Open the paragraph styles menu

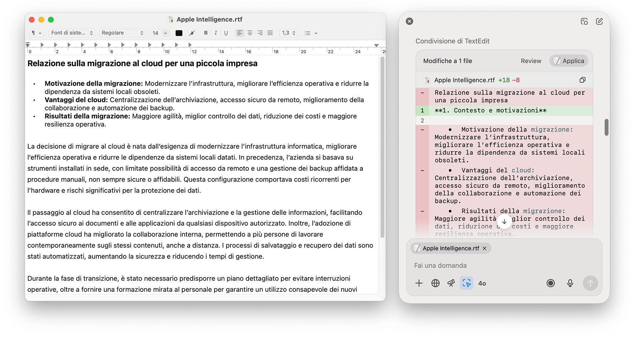coord(36,33)
